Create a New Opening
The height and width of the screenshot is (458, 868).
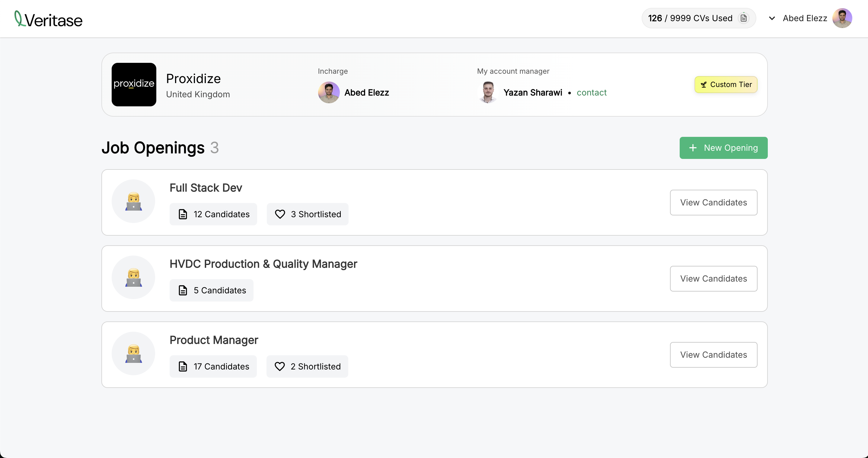pyautogui.click(x=723, y=148)
